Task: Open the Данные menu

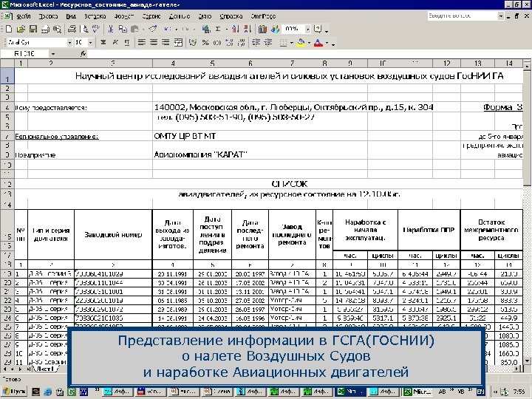Action: tap(179, 16)
